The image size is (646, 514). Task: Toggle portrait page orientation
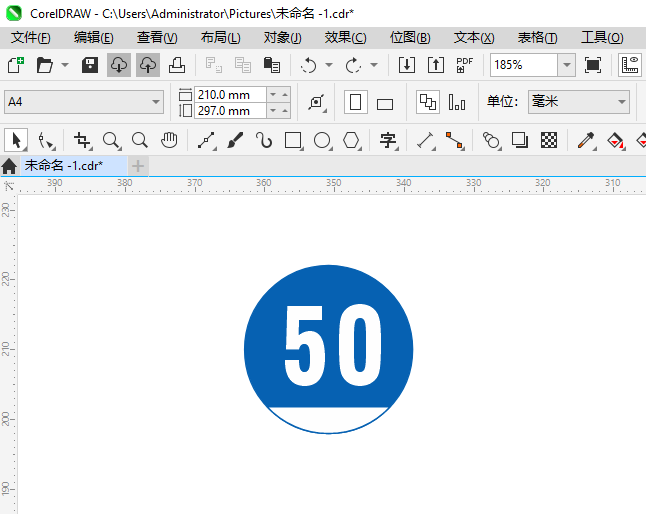[x=355, y=102]
